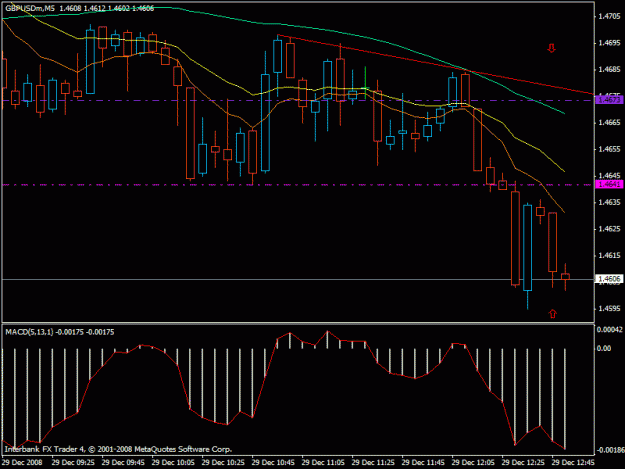The height and width of the screenshot is (469, 625).
Task: Click the 0.00042 MACD scale value
Action: pyautogui.click(x=609, y=330)
